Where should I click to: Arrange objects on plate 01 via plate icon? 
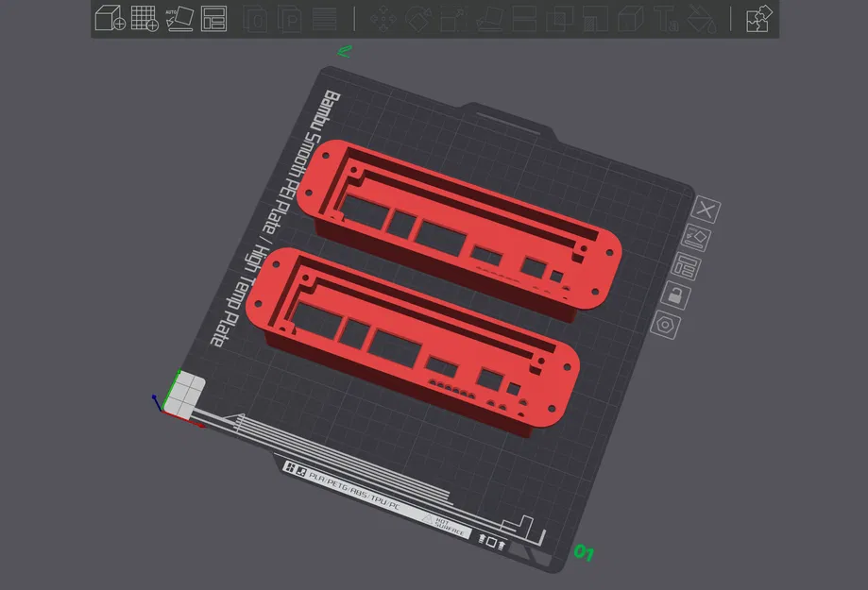686,265
